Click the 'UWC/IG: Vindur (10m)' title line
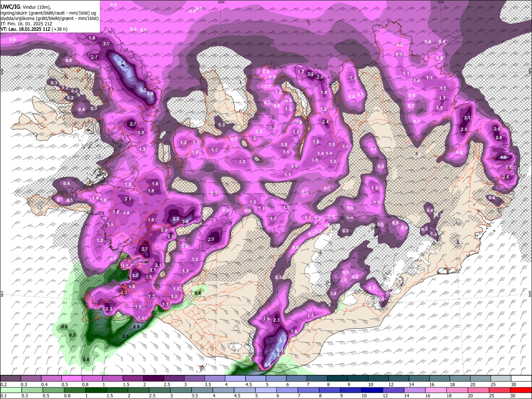This screenshot has width=532, height=399. coord(26,7)
